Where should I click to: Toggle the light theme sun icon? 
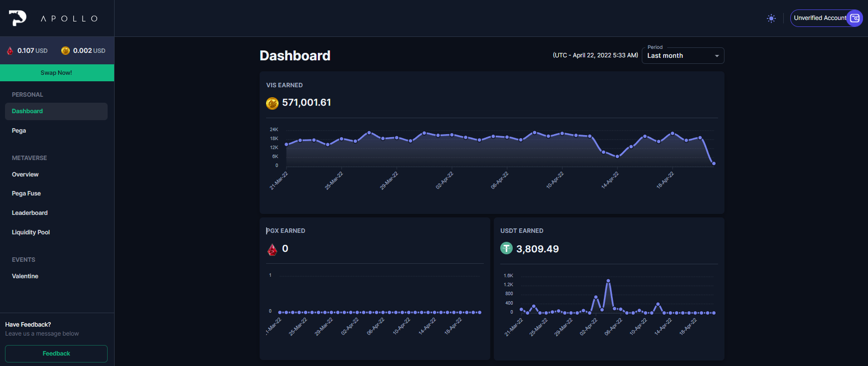point(771,18)
